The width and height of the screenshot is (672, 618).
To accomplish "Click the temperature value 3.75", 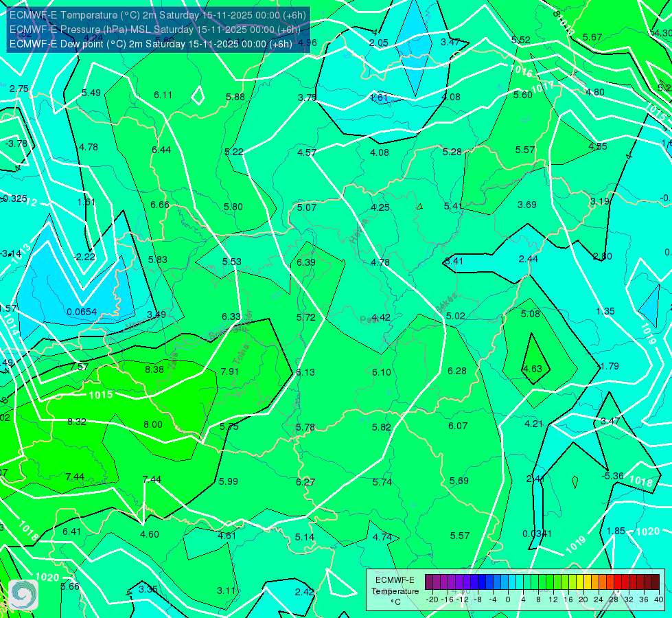I will [308, 98].
